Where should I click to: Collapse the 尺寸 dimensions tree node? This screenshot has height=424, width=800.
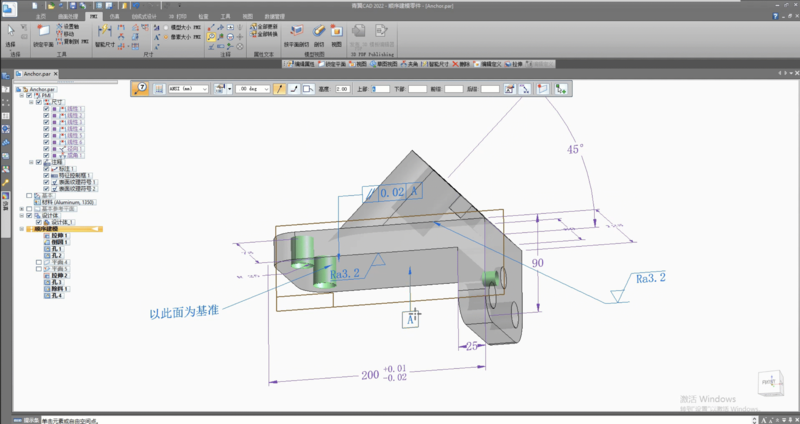point(31,103)
